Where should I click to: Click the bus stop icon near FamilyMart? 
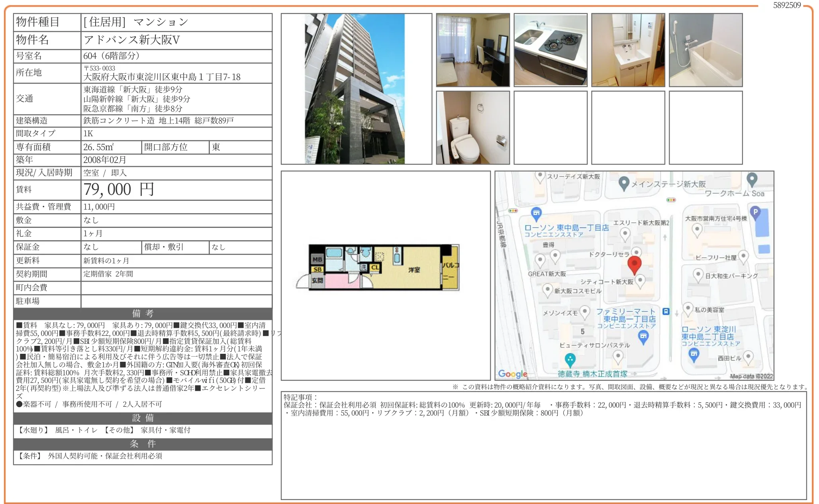[x=666, y=311]
